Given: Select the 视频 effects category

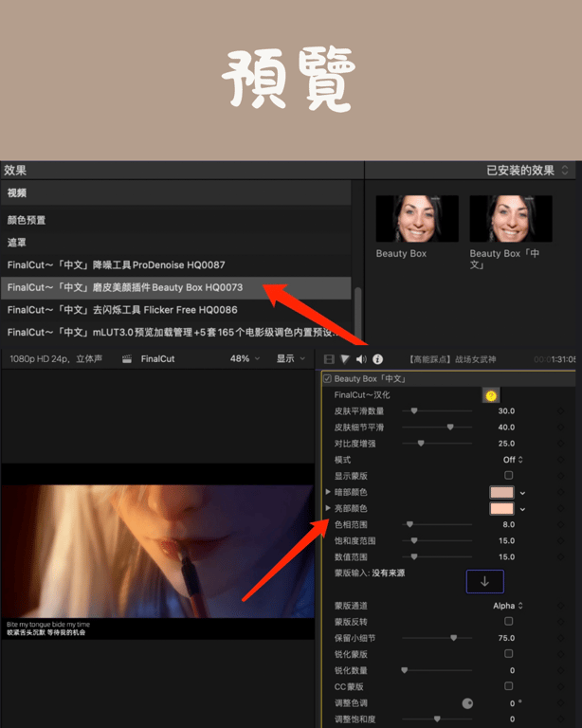Looking at the screenshot, I should 175,192.
